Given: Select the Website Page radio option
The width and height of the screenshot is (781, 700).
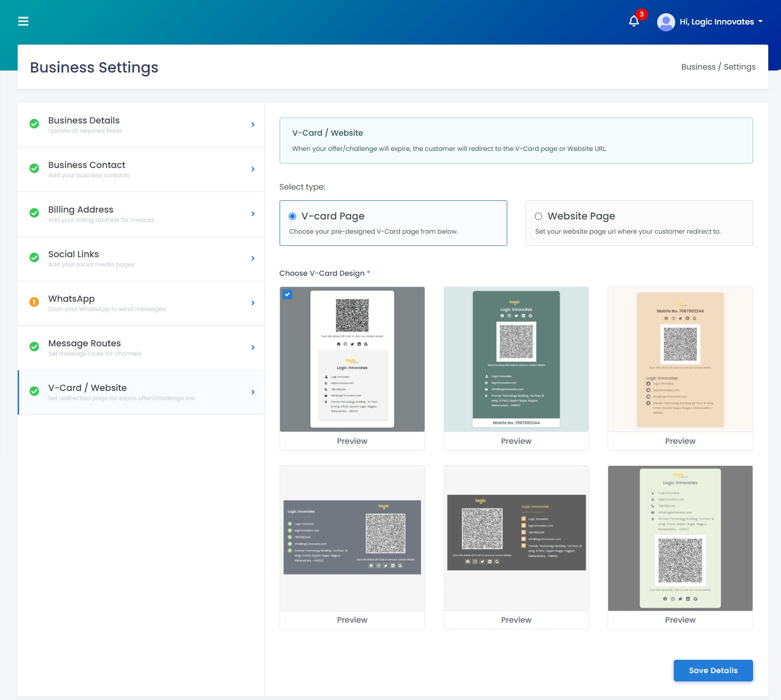Looking at the screenshot, I should coord(539,216).
